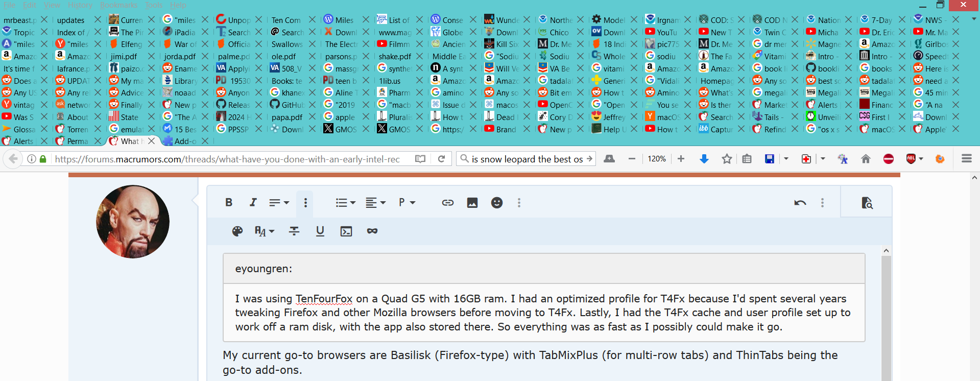Open the insert-list dropdown

[346, 203]
